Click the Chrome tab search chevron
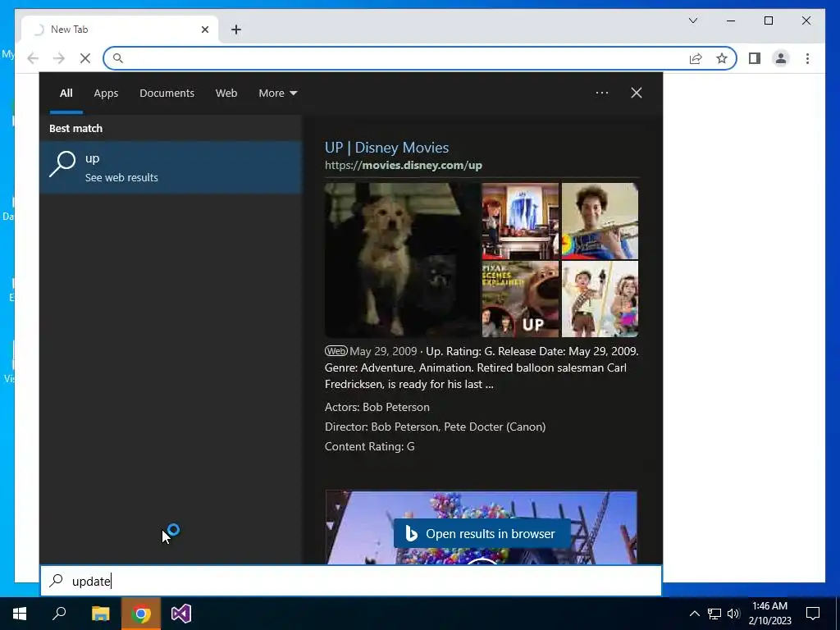840x630 pixels. [692, 21]
